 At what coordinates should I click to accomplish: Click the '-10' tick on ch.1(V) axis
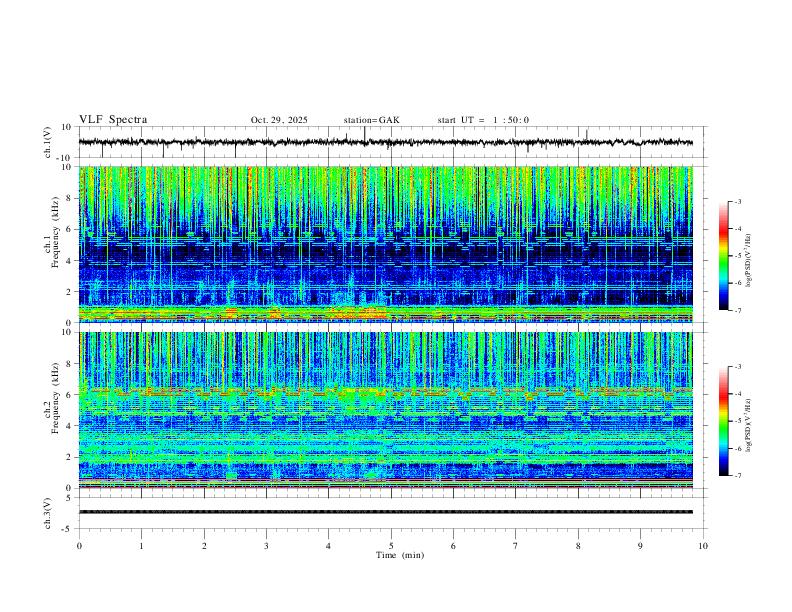coord(66,158)
